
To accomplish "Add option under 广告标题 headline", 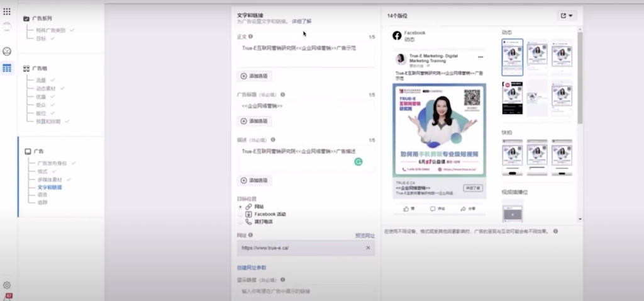I will (x=254, y=122).
